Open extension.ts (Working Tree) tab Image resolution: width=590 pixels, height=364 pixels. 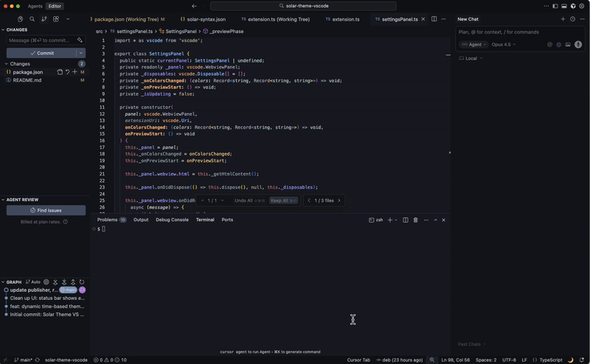275,19
